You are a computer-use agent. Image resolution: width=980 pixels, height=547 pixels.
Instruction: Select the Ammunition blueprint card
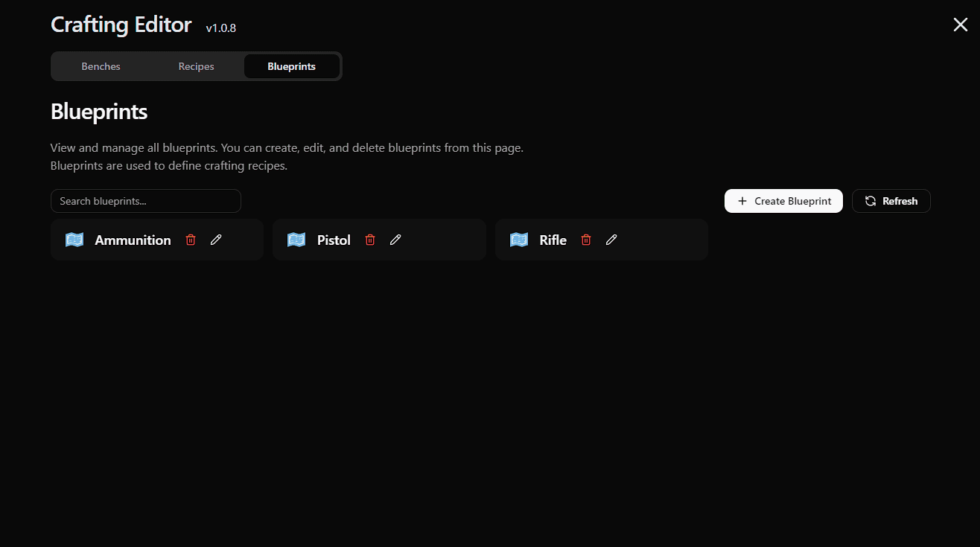[x=134, y=239]
